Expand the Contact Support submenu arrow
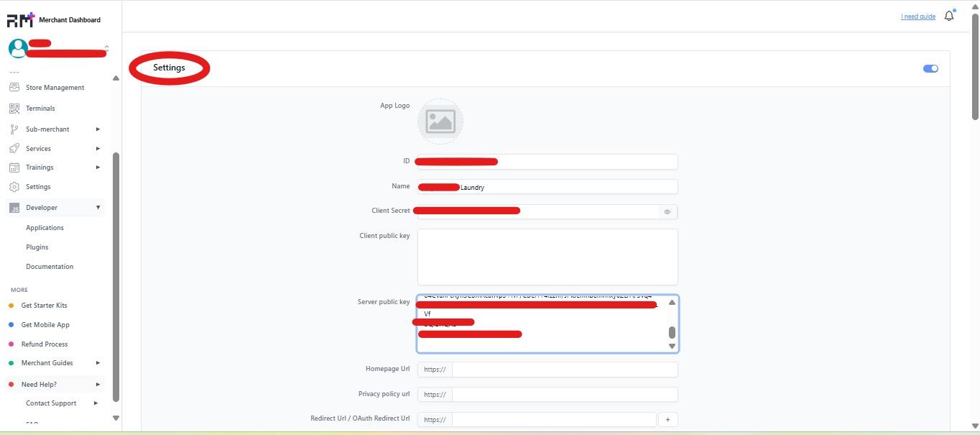The height and width of the screenshot is (435, 980). [x=96, y=403]
